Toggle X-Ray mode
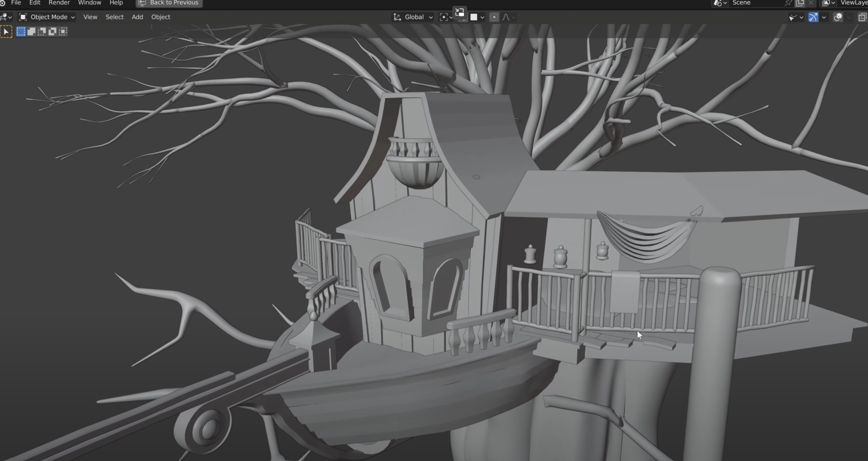 862,17
